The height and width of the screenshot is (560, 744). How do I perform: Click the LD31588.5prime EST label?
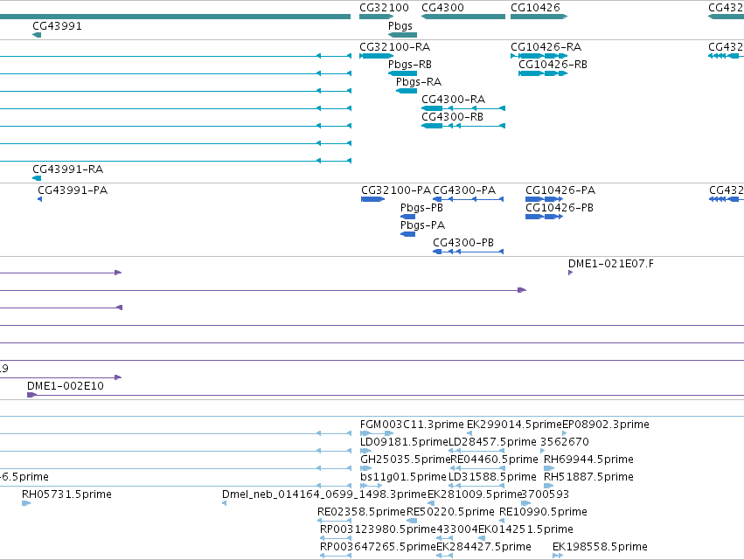[492, 478]
